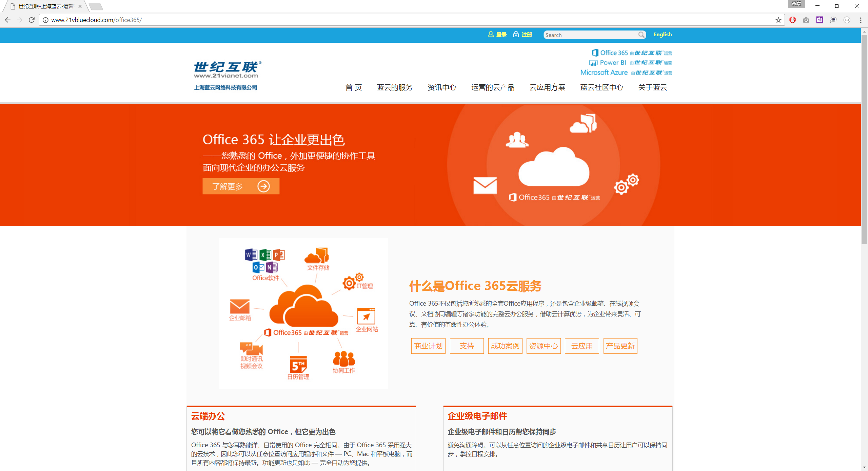Screen dimensions: 868x471
Task: Bookmark page with the star icon
Action: [x=778, y=20]
